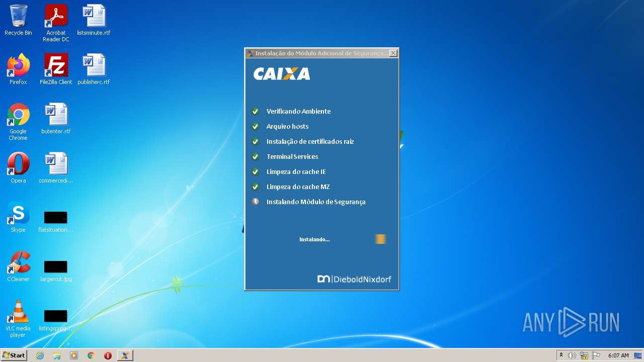Open the volume speaker tray icon
644x362 pixels.
[572, 355]
